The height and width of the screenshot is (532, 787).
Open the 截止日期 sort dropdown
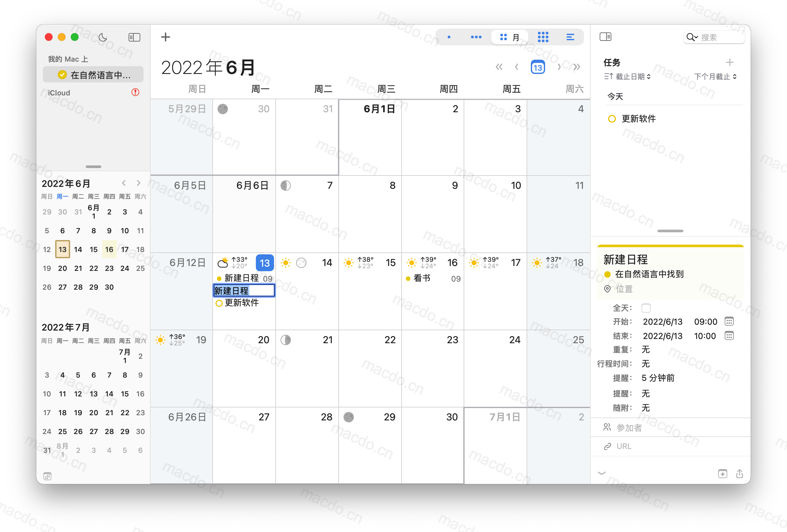[627, 77]
